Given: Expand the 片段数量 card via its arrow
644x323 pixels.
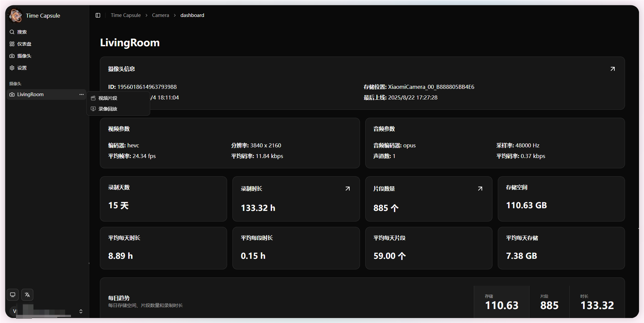Looking at the screenshot, I should pos(480,188).
